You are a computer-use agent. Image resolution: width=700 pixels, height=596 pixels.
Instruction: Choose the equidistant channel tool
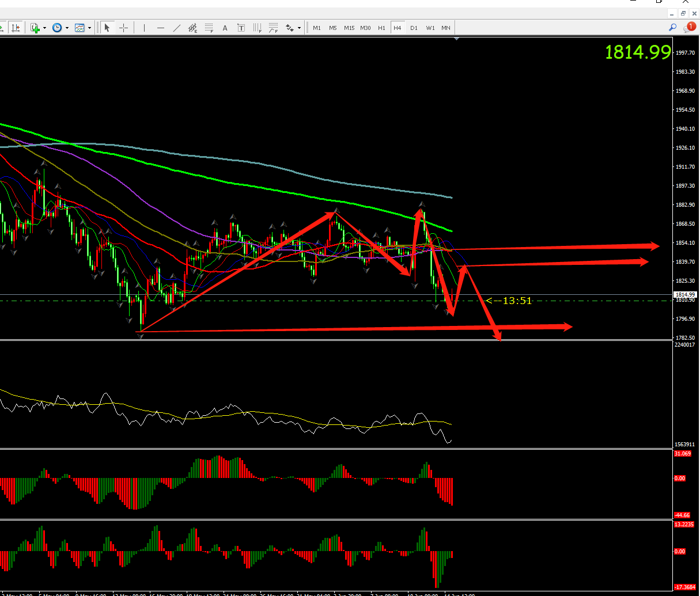[193, 28]
